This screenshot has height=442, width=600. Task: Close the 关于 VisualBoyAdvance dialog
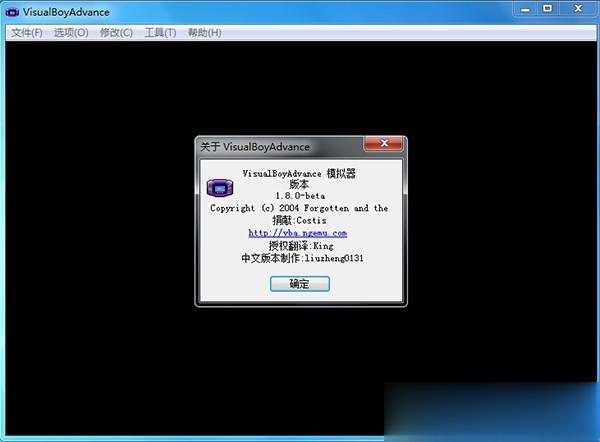(383, 144)
